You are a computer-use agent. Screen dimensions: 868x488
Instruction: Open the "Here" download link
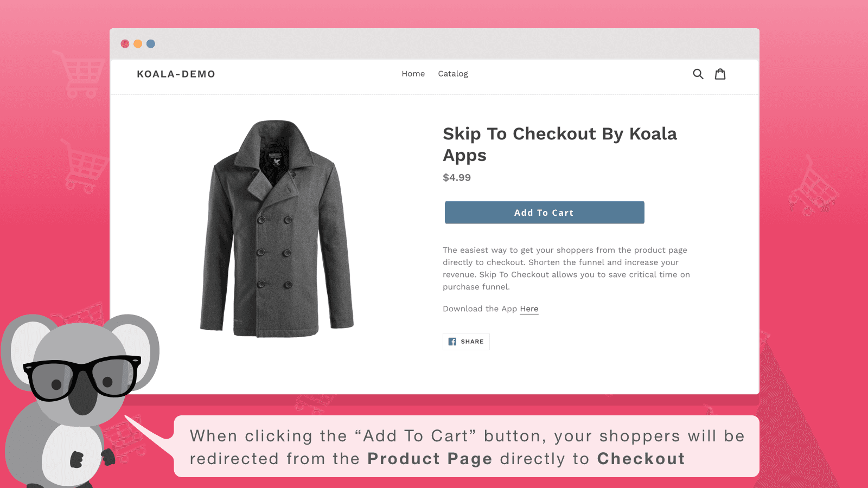coord(529,309)
